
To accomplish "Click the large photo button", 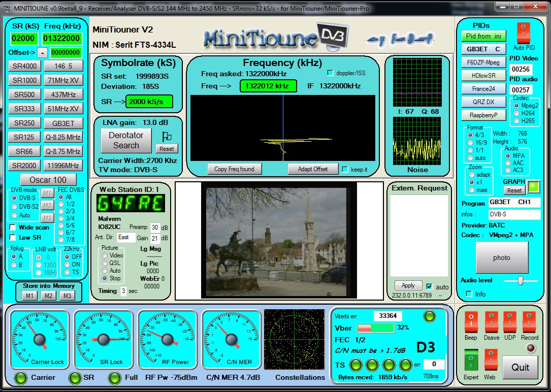I will [x=502, y=257].
